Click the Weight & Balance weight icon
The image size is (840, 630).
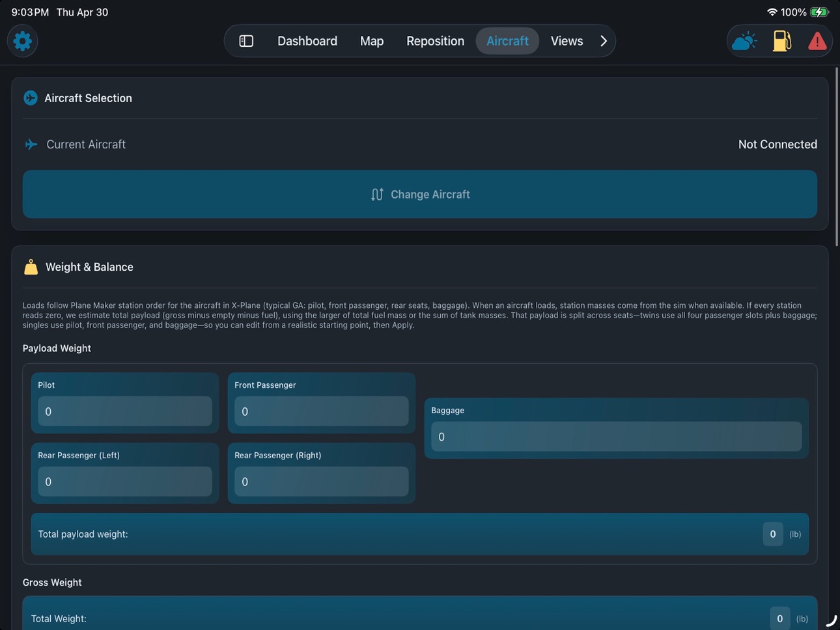click(x=31, y=267)
